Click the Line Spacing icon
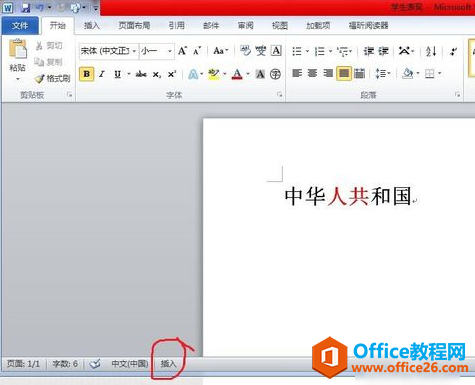This screenshot has height=385, width=475. pyautogui.click(x=380, y=73)
